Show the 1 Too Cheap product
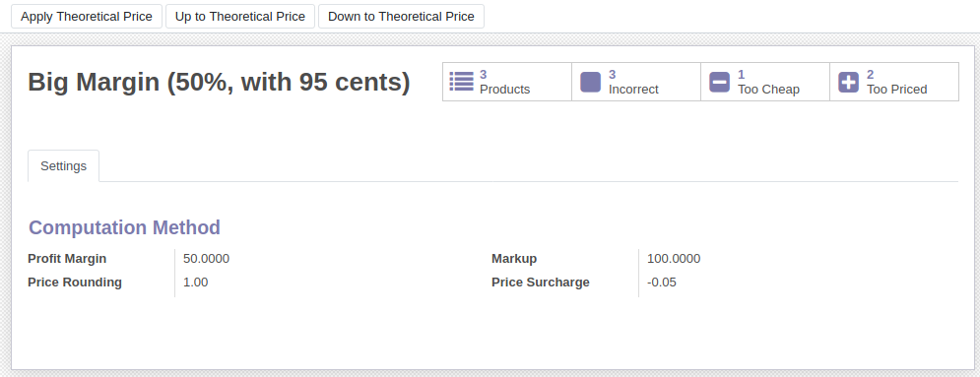 765,82
